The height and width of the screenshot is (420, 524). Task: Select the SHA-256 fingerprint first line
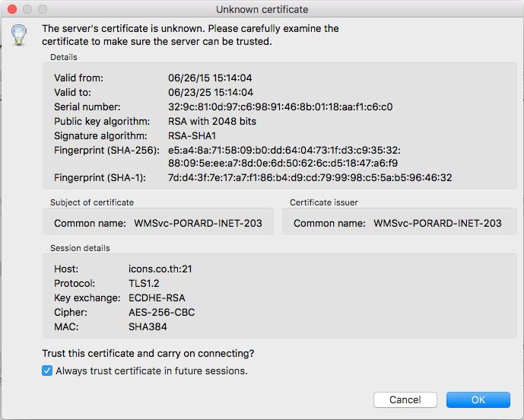[x=284, y=150]
